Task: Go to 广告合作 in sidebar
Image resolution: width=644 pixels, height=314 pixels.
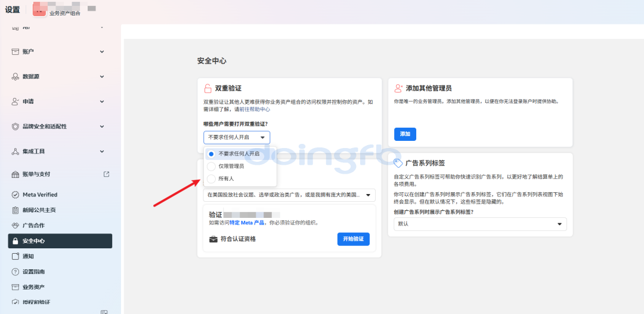Action: pyautogui.click(x=33, y=226)
